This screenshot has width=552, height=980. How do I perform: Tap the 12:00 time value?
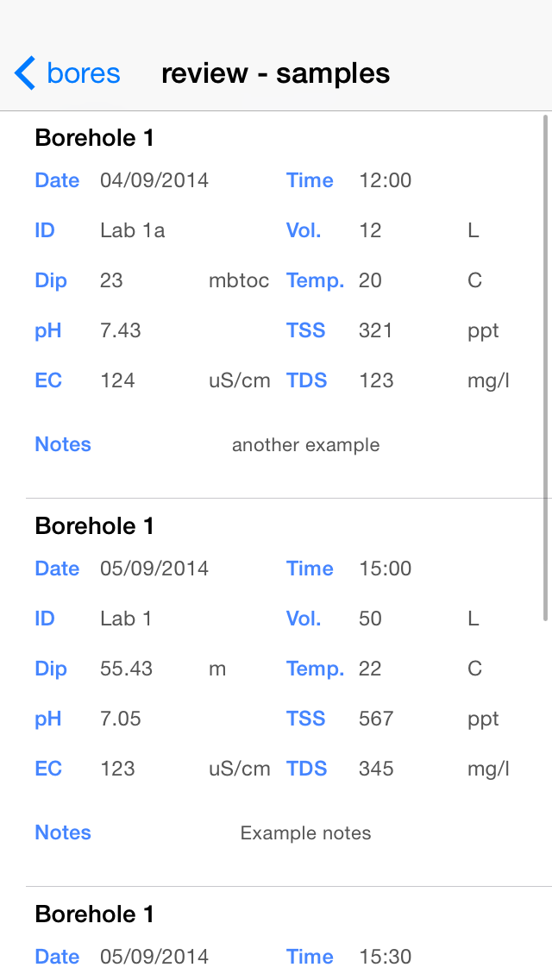click(x=385, y=180)
